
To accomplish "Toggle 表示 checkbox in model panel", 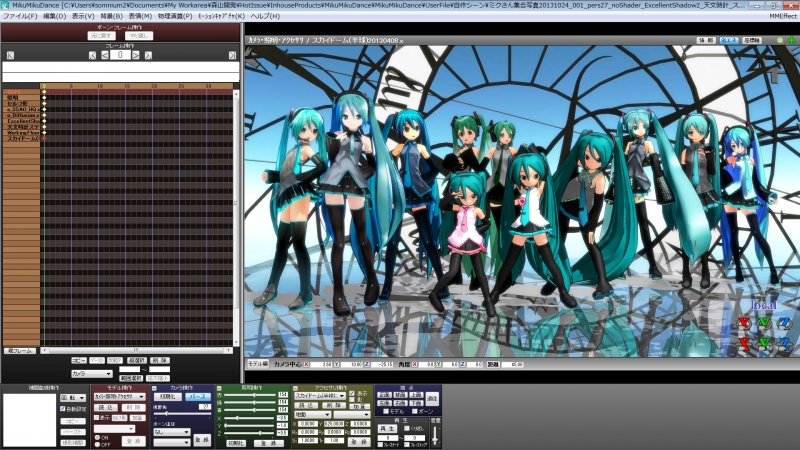I will (x=96, y=417).
